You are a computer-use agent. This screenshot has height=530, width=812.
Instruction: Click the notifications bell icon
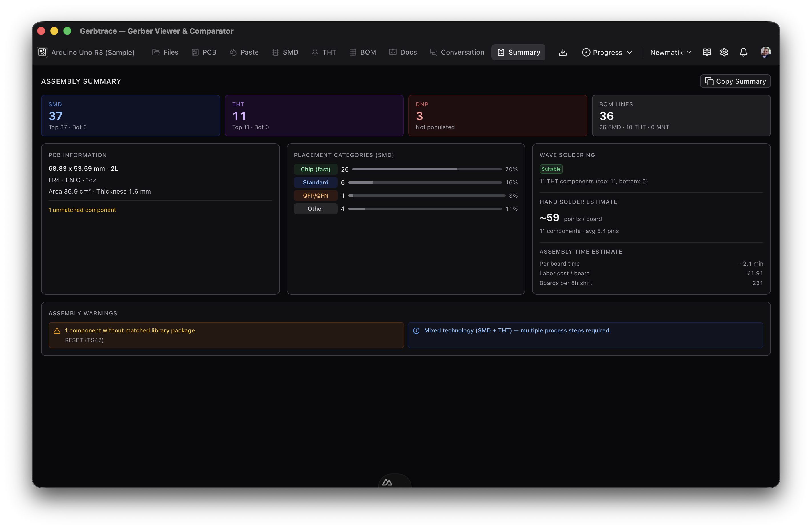click(x=744, y=52)
